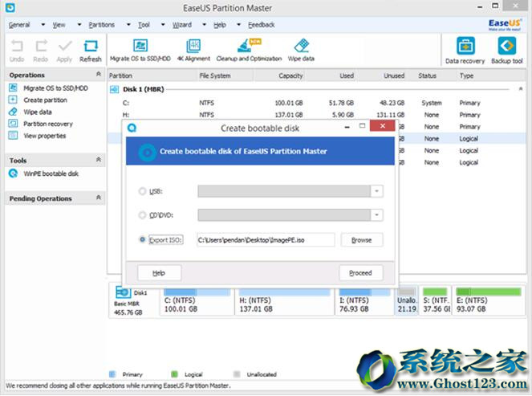Open the Feedback menu item
The image size is (532, 396).
(x=262, y=25)
